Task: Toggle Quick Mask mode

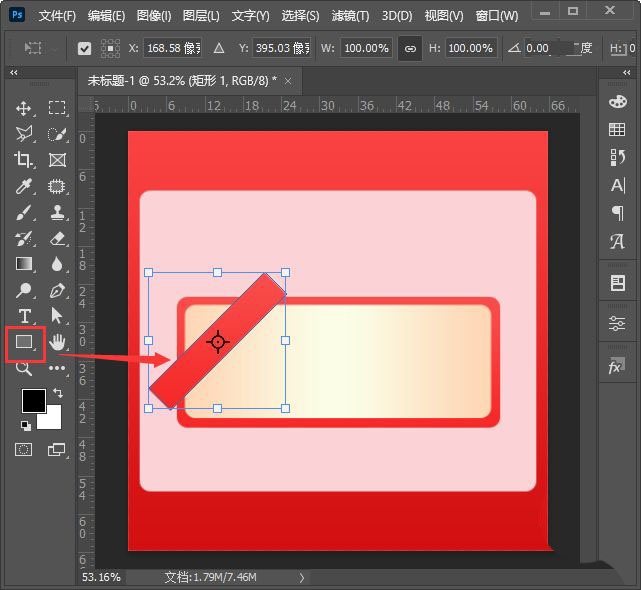Action: [24, 450]
